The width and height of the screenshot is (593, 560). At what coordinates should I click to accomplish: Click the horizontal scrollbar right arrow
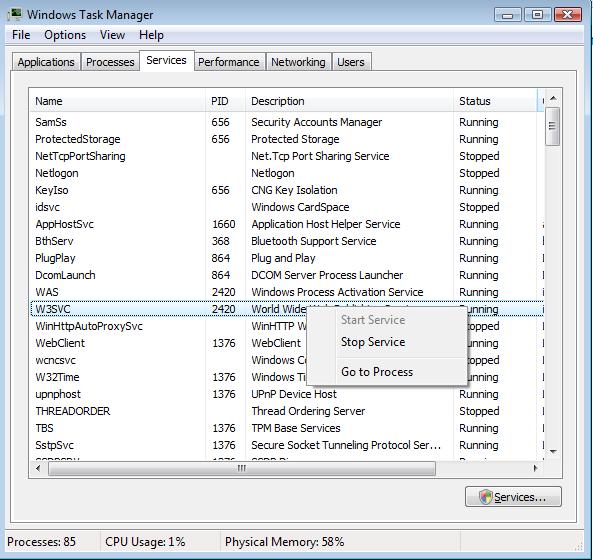click(535, 468)
